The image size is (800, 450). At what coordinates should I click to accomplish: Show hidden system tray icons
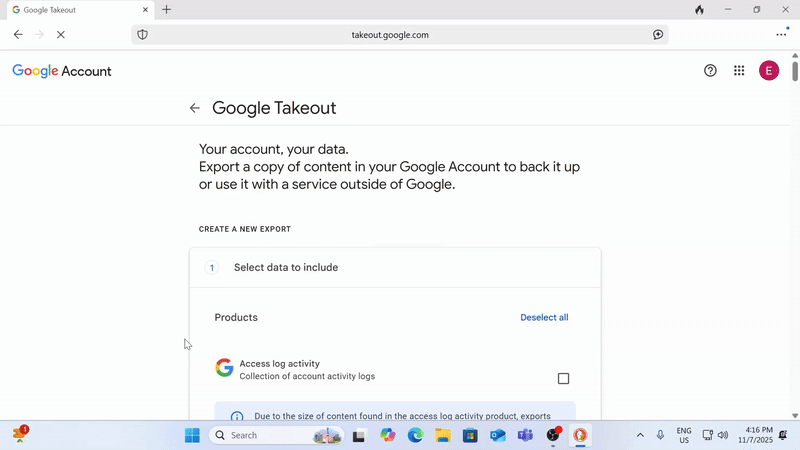640,435
